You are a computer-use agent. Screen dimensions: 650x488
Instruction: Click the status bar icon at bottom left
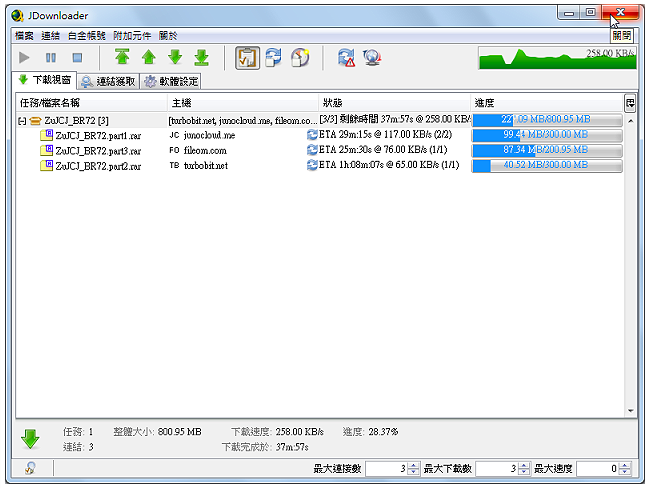(x=30, y=469)
